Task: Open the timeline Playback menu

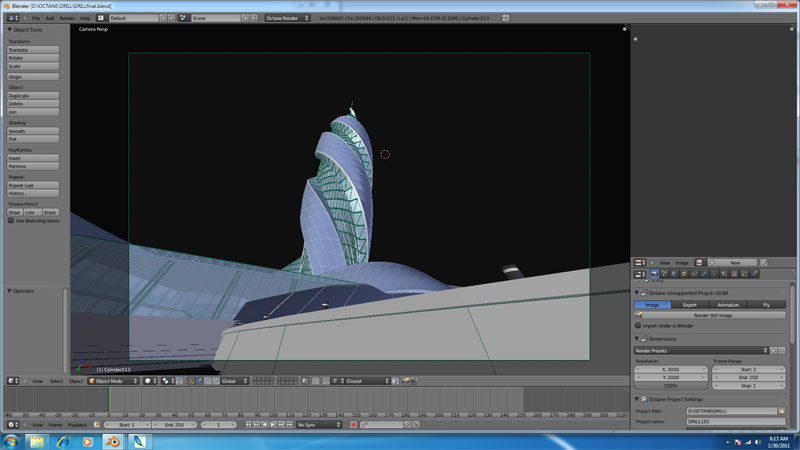Action: coord(77,424)
